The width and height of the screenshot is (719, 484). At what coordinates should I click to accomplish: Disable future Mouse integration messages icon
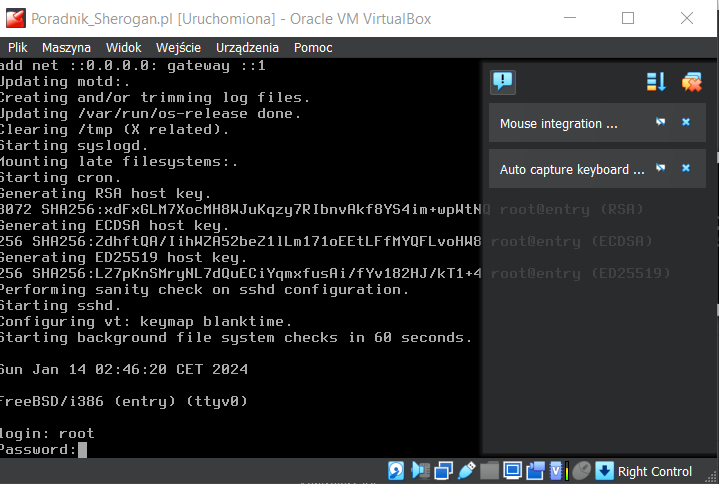click(x=661, y=122)
